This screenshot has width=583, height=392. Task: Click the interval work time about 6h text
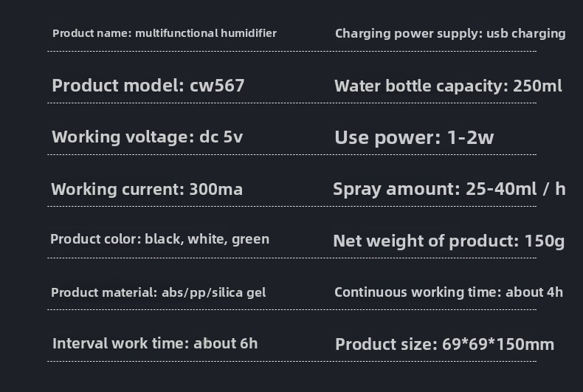(x=155, y=343)
